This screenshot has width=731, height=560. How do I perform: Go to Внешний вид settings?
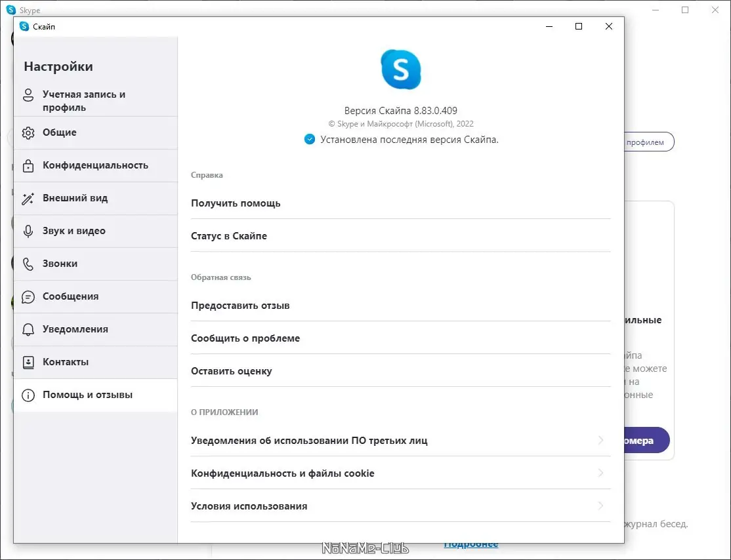pyautogui.click(x=96, y=199)
